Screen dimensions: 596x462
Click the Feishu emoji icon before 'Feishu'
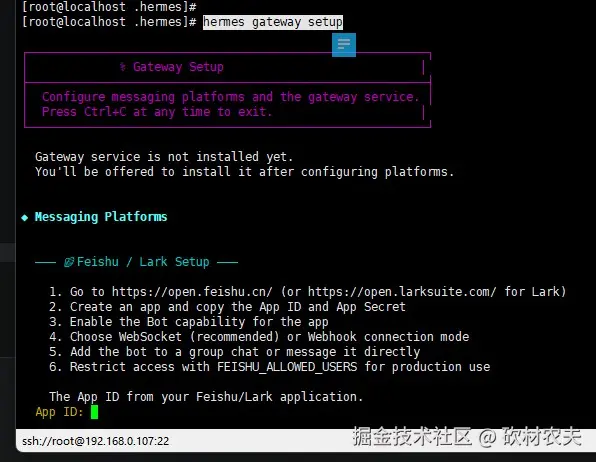(x=69, y=262)
